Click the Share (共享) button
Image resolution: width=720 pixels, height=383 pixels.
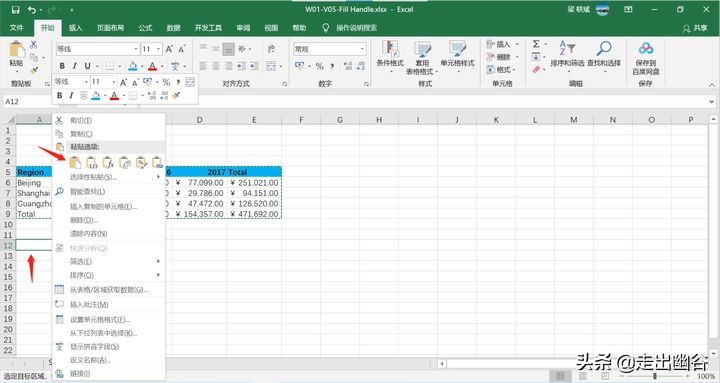695,28
